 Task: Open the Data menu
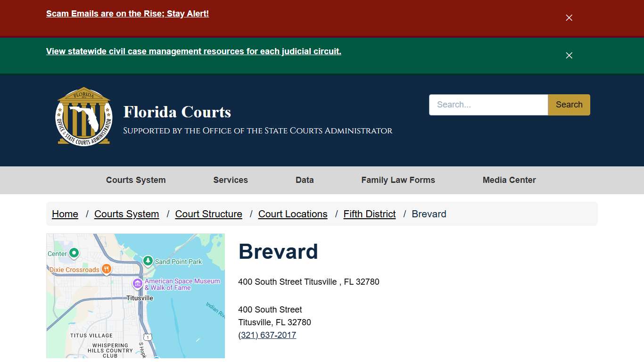305,180
